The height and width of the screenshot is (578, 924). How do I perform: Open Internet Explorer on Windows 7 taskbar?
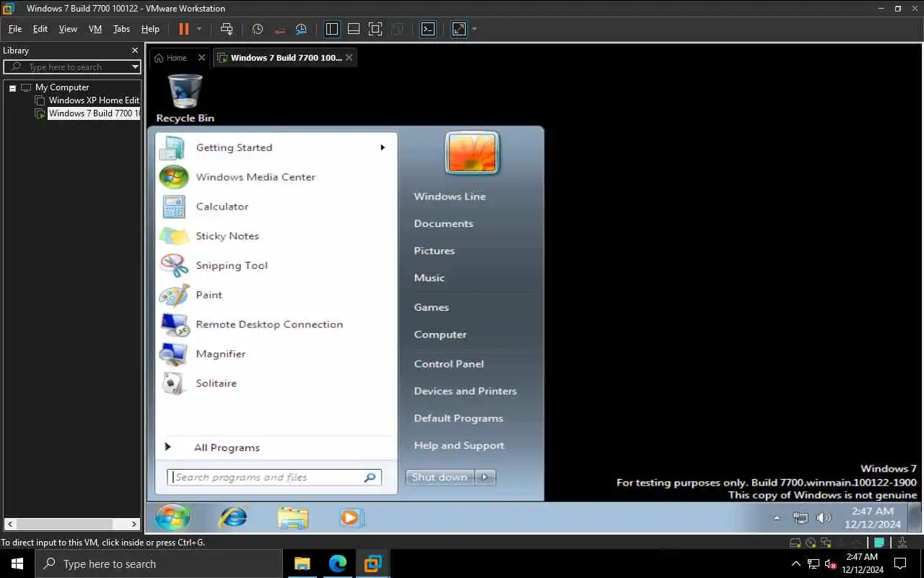click(x=232, y=517)
